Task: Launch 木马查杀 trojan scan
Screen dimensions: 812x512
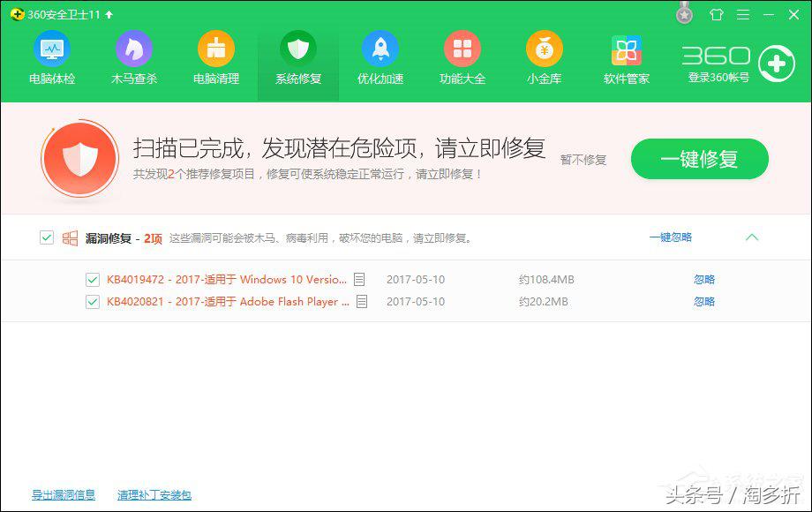Action: coord(134,59)
